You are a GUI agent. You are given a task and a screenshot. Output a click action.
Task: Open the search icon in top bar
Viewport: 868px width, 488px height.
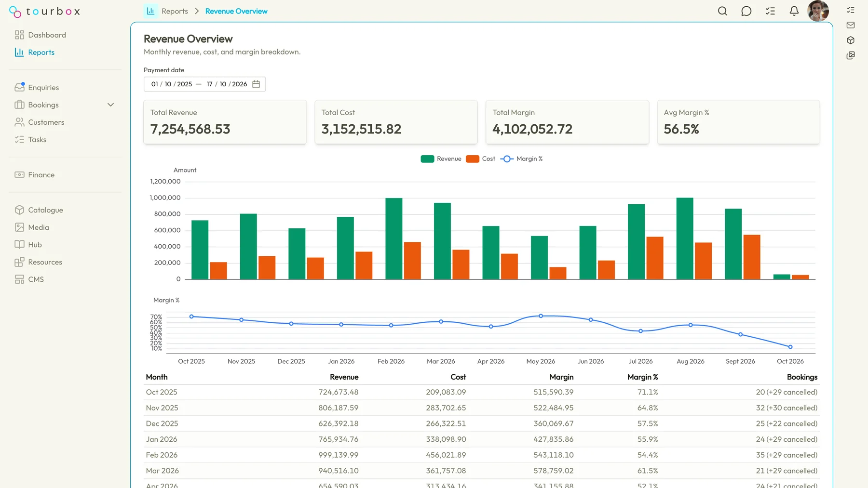[722, 11]
